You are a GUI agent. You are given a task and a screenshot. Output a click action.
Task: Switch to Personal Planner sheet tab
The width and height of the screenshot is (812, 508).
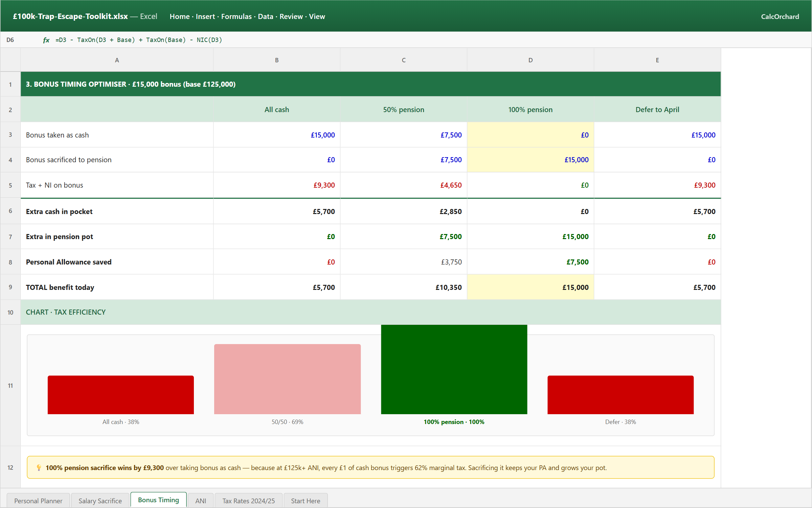click(x=38, y=501)
